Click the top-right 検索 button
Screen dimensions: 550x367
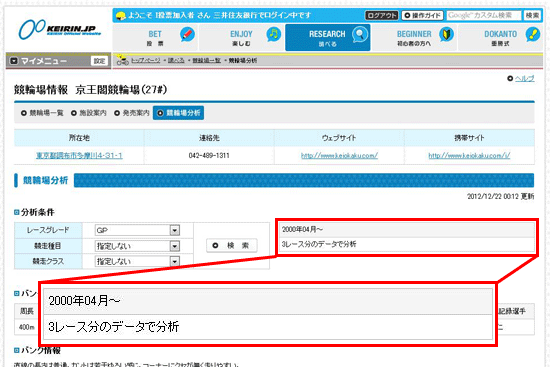(x=532, y=15)
